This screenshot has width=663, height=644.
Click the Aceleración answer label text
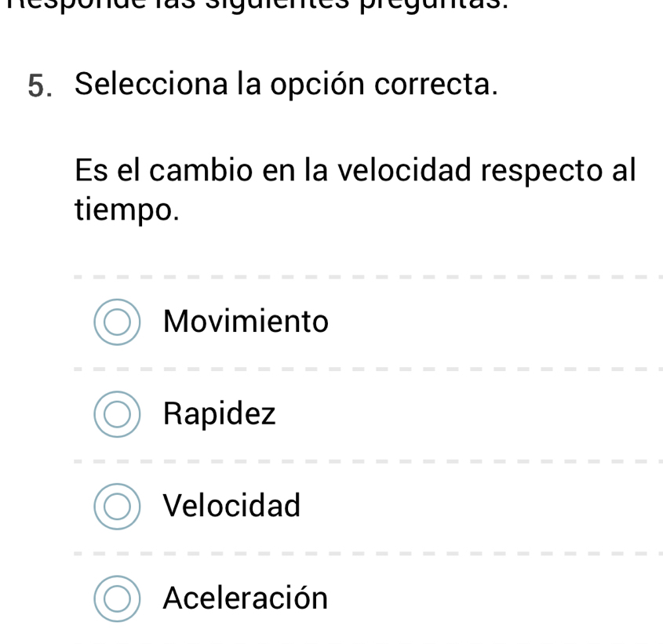pyautogui.click(x=245, y=599)
